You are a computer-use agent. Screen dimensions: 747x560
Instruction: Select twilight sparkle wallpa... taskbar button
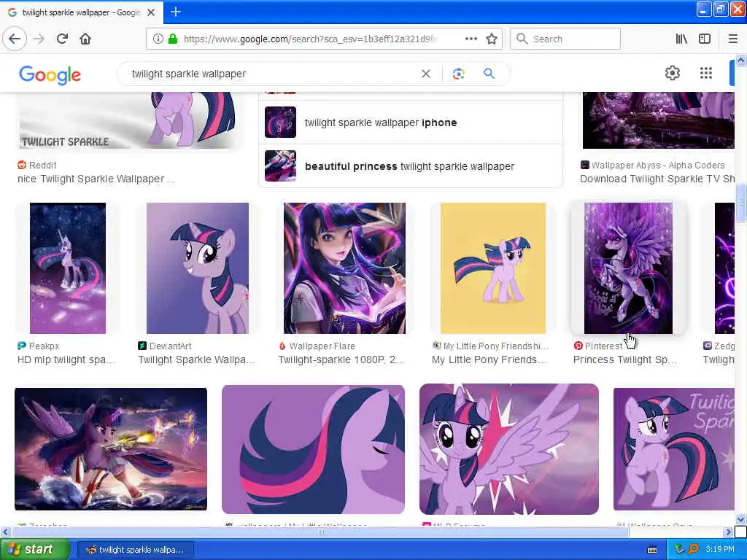[135, 550]
